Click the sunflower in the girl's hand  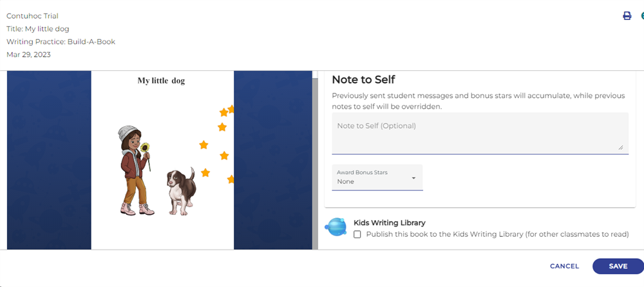(x=145, y=149)
